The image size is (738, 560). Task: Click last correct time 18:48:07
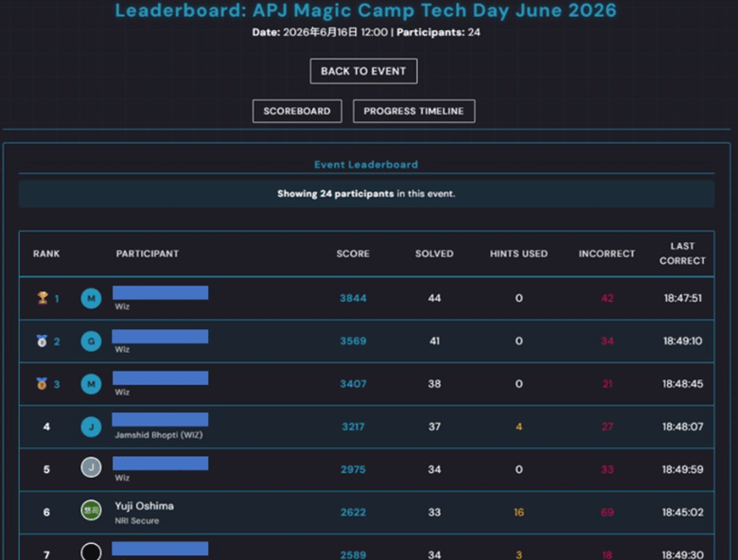click(x=682, y=427)
